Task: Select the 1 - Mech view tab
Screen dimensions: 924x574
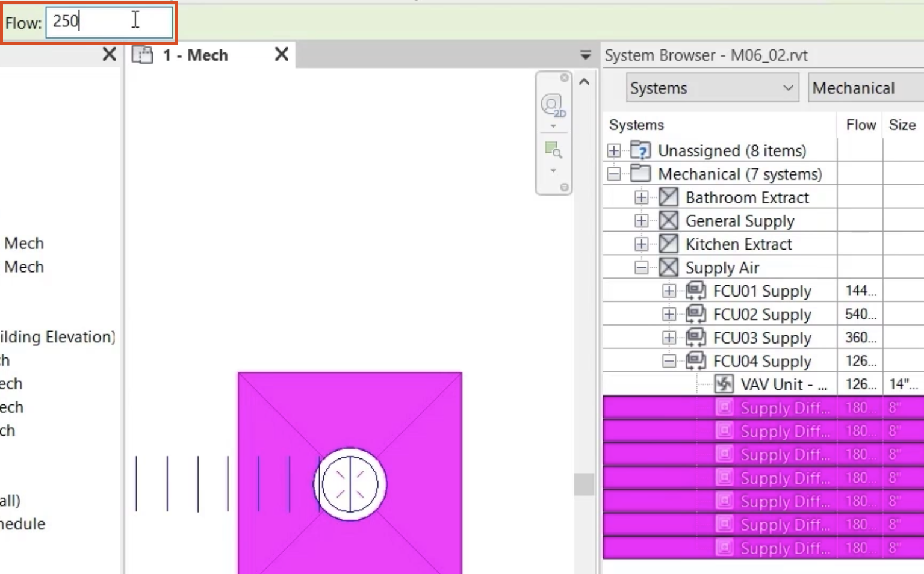Action: [x=210, y=55]
